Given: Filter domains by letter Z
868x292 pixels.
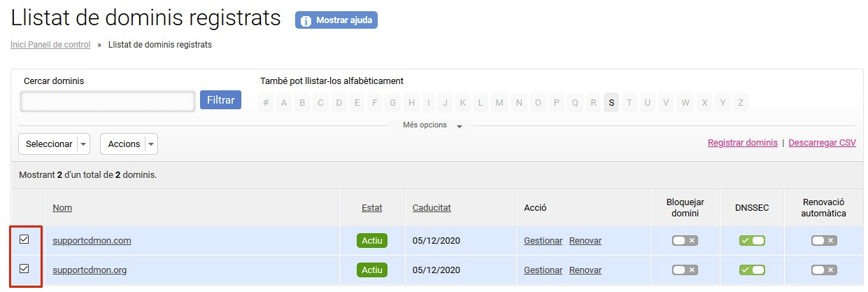Looking at the screenshot, I should [741, 103].
